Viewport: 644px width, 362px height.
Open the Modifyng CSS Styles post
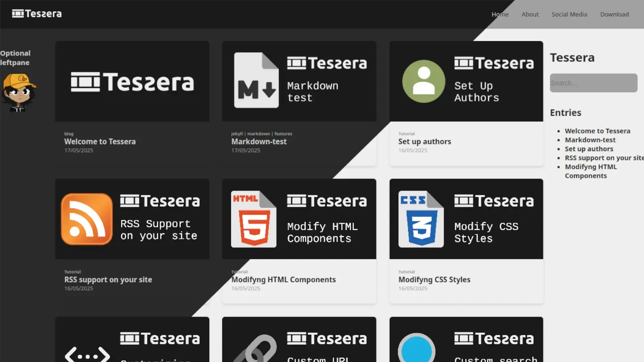pyautogui.click(x=434, y=280)
